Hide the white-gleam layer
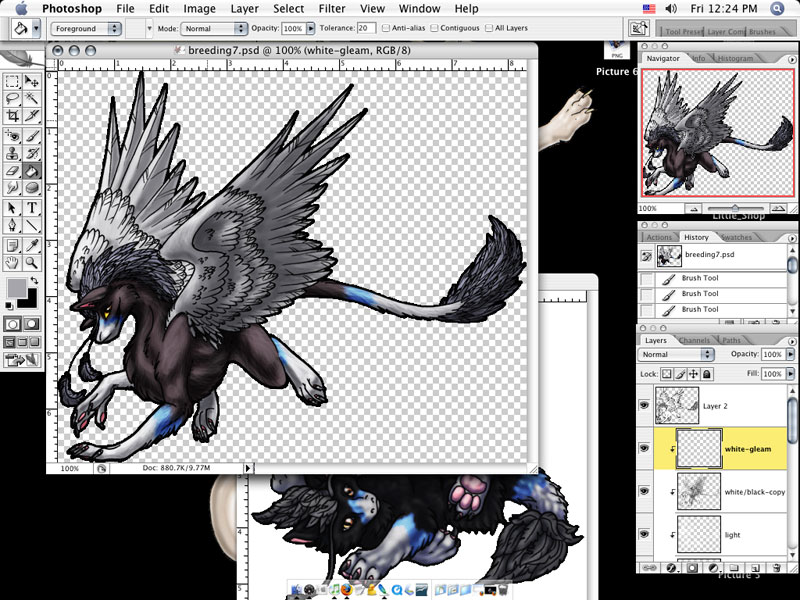800x600 pixels. click(644, 448)
